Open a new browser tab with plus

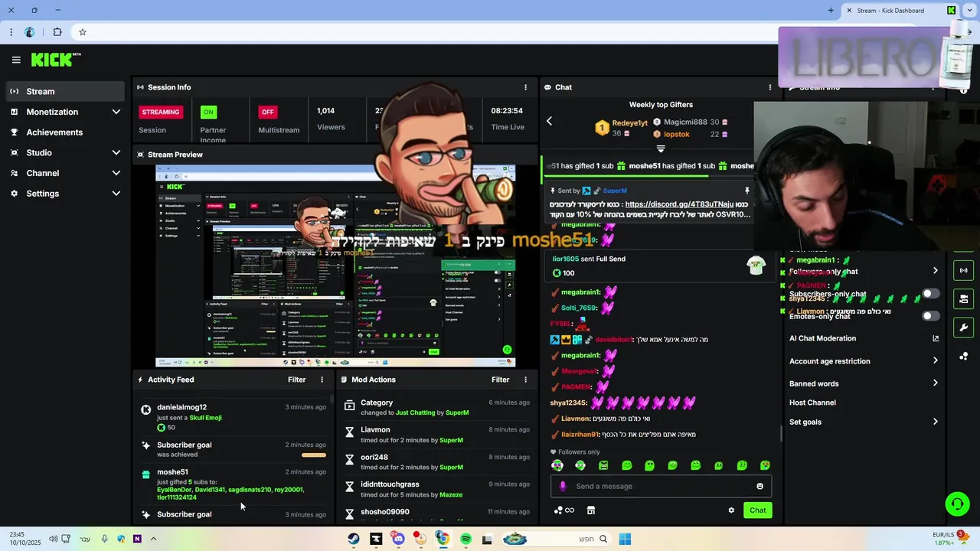831,10
